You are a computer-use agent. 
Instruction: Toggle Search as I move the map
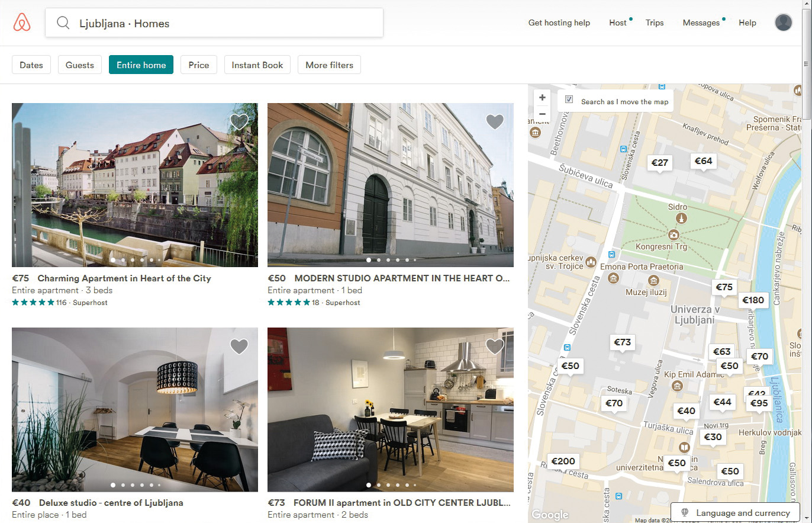569,100
